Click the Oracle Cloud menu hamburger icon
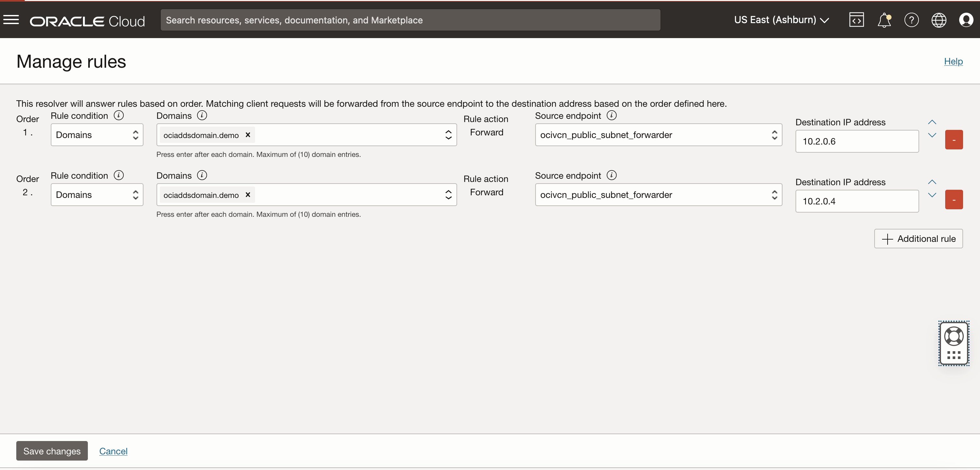The image size is (980, 470). tap(11, 20)
